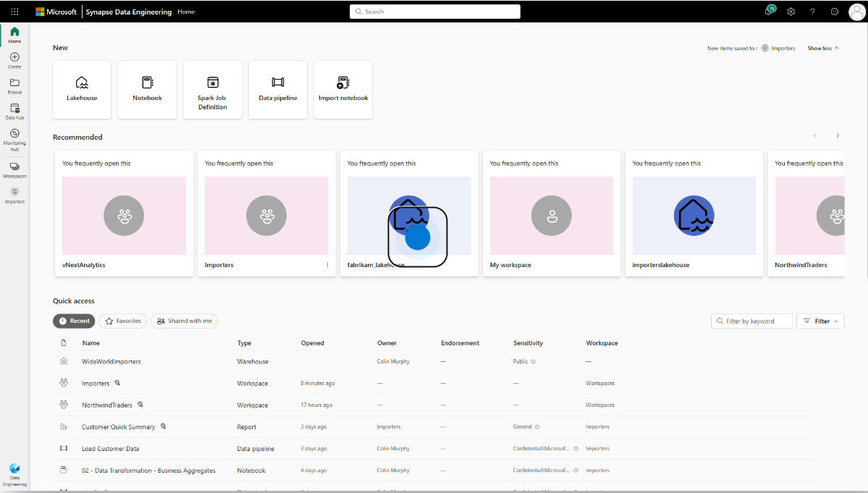Click the Filter by keyword field
This screenshot has width=868, height=493.
751,321
